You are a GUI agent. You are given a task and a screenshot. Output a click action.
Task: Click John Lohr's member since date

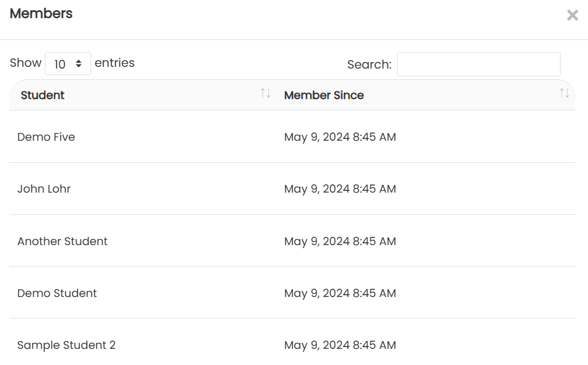click(340, 189)
